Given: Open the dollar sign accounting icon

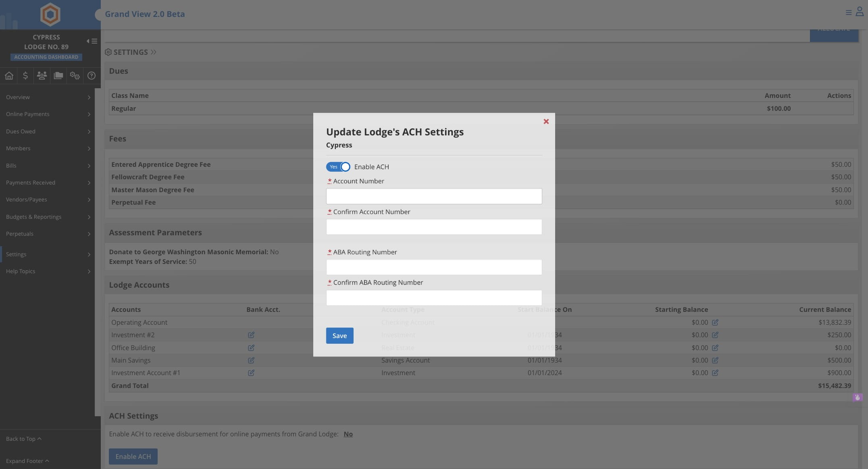Looking at the screenshot, I should 25,75.
